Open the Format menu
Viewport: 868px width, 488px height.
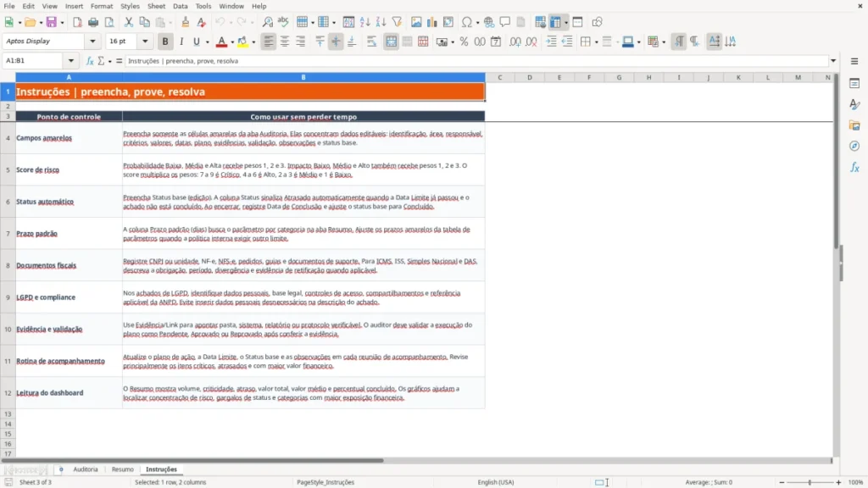point(102,6)
